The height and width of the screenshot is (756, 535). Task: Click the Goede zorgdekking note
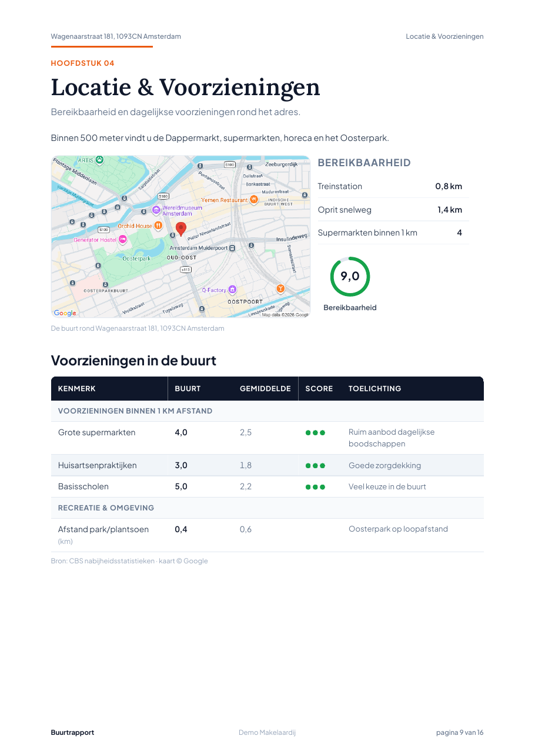click(x=384, y=465)
